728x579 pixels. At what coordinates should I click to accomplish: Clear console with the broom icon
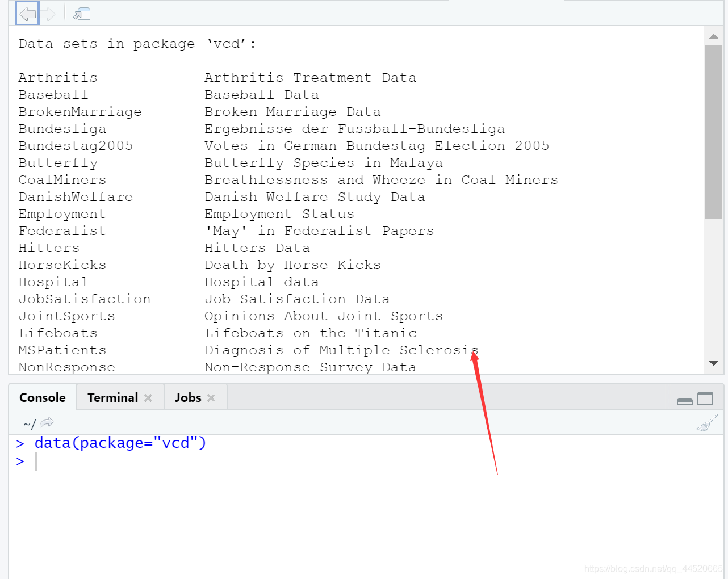[x=707, y=422]
